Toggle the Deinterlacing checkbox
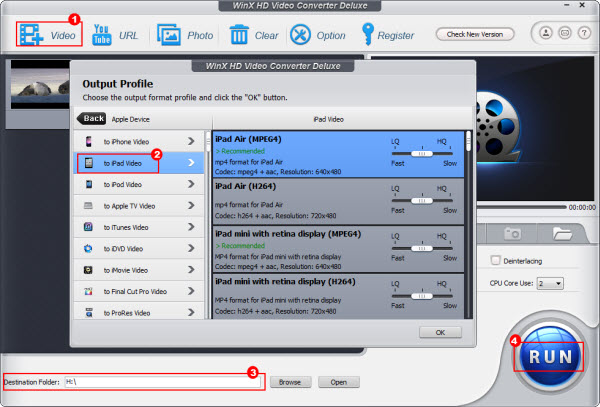 point(496,261)
